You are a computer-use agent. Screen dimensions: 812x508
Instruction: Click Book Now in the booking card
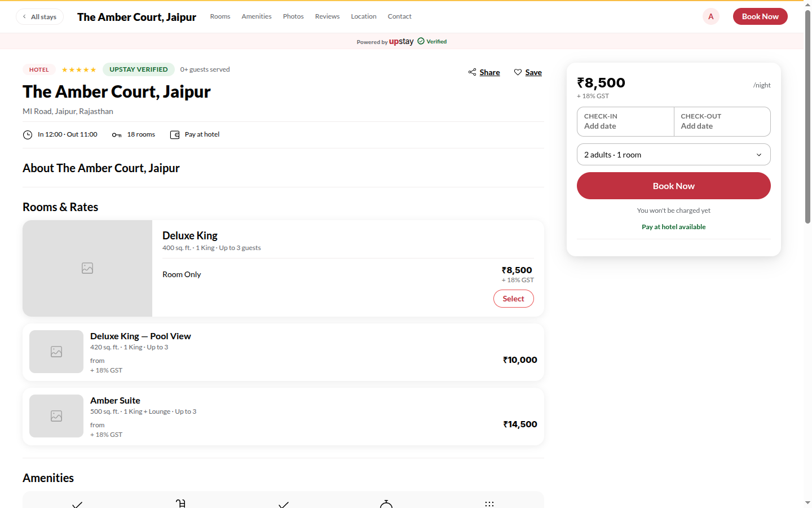point(674,186)
